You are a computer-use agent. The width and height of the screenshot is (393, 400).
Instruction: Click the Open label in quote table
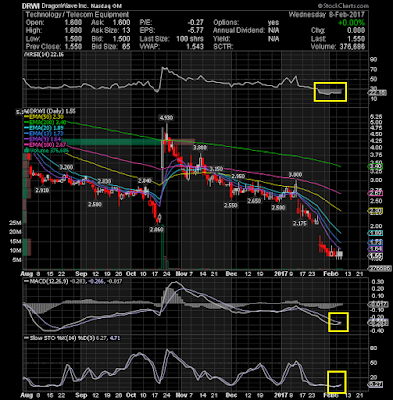[35, 22]
